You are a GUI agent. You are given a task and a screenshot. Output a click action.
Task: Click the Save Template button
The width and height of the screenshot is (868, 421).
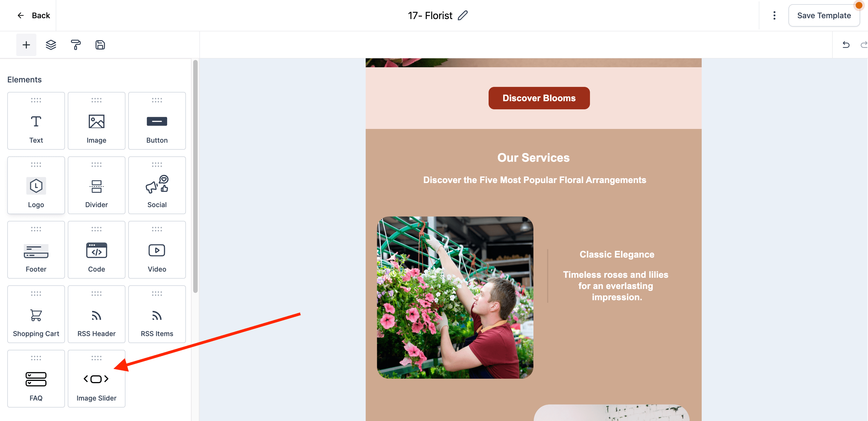click(824, 15)
